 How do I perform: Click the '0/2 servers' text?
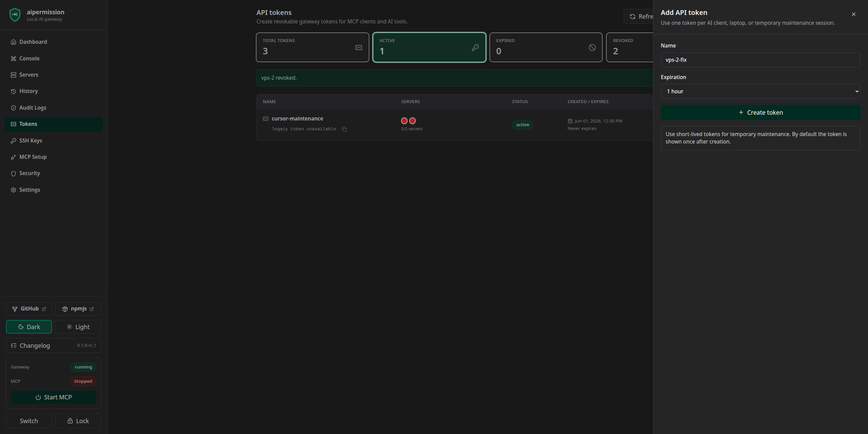(x=412, y=129)
